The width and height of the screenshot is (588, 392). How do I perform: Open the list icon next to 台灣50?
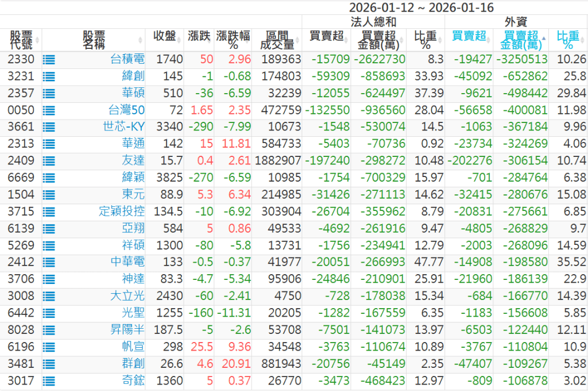pyautogui.click(x=49, y=110)
